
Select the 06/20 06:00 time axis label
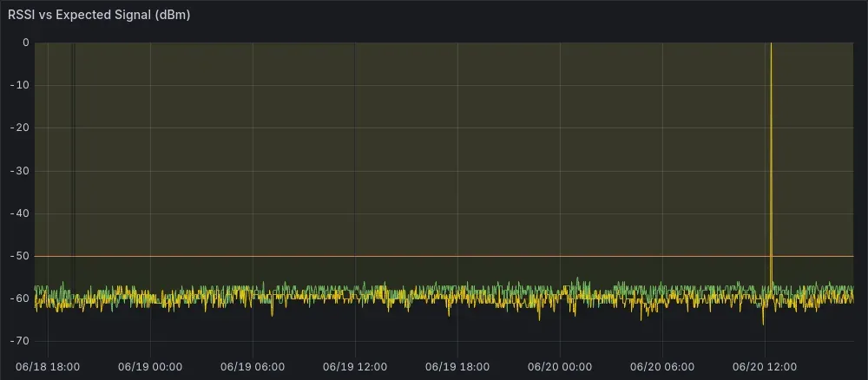(x=662, y=367)
